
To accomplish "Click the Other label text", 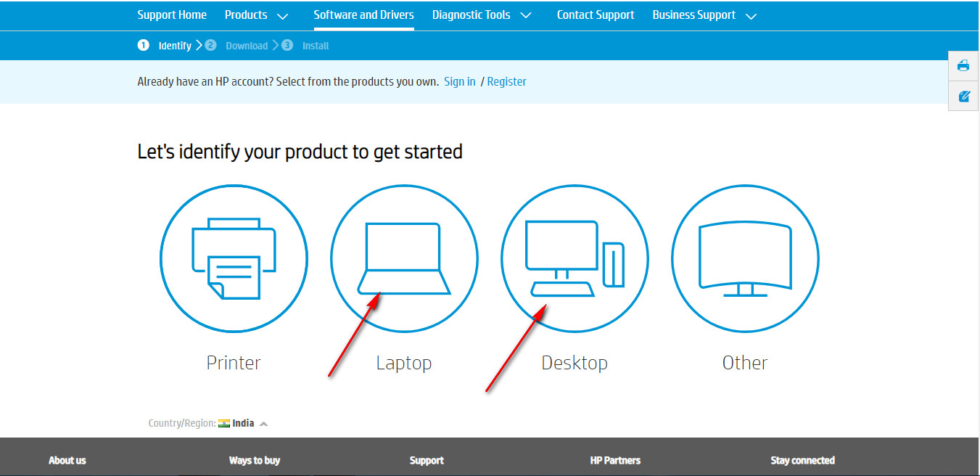I will tap(745, 363).
